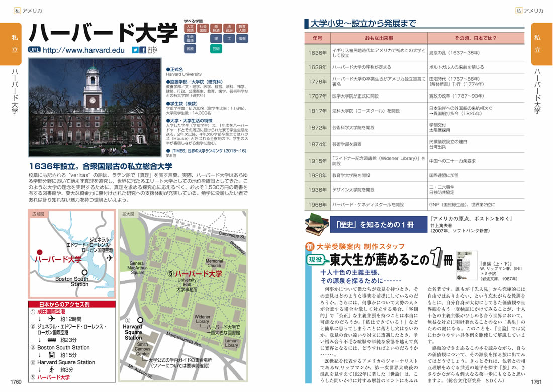553x392 pixels.
Task: Click 1636年設立。合衆国最古の私立総合大学 subheading
Action: click(101, 166)
